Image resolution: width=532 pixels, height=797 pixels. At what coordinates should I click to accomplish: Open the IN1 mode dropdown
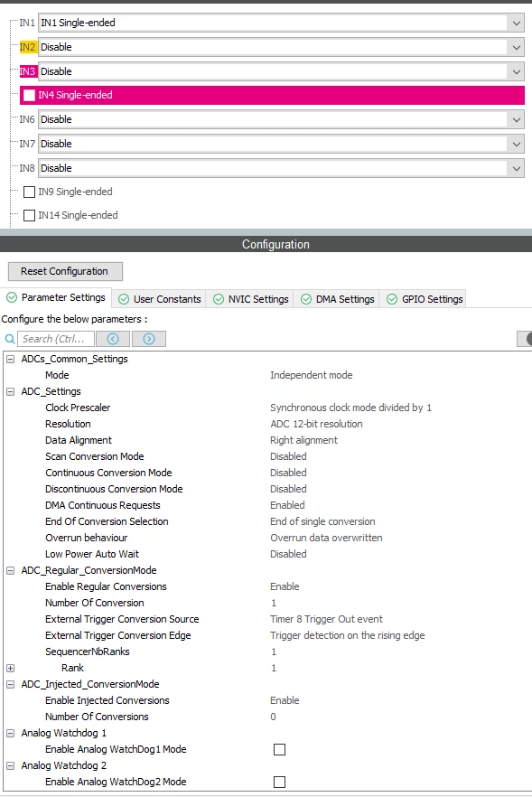517,23
